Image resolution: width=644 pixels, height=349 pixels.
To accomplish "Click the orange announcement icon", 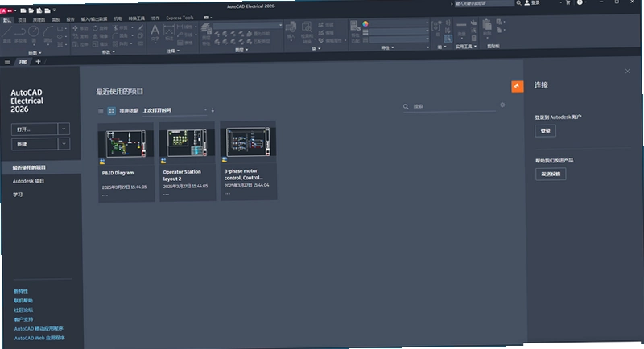I will [x=517, y=87].
